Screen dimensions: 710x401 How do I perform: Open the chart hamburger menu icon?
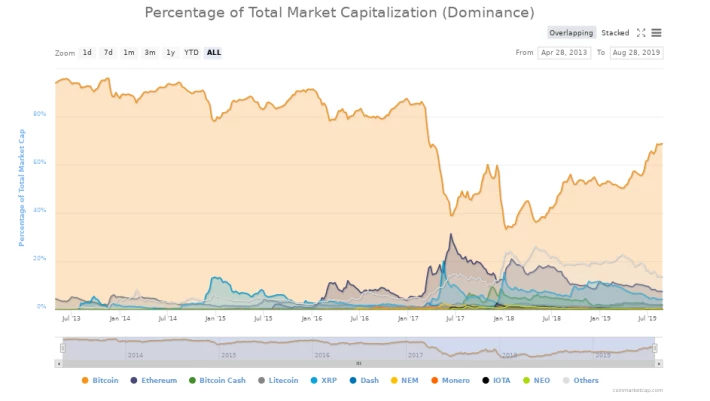point(656,33)
